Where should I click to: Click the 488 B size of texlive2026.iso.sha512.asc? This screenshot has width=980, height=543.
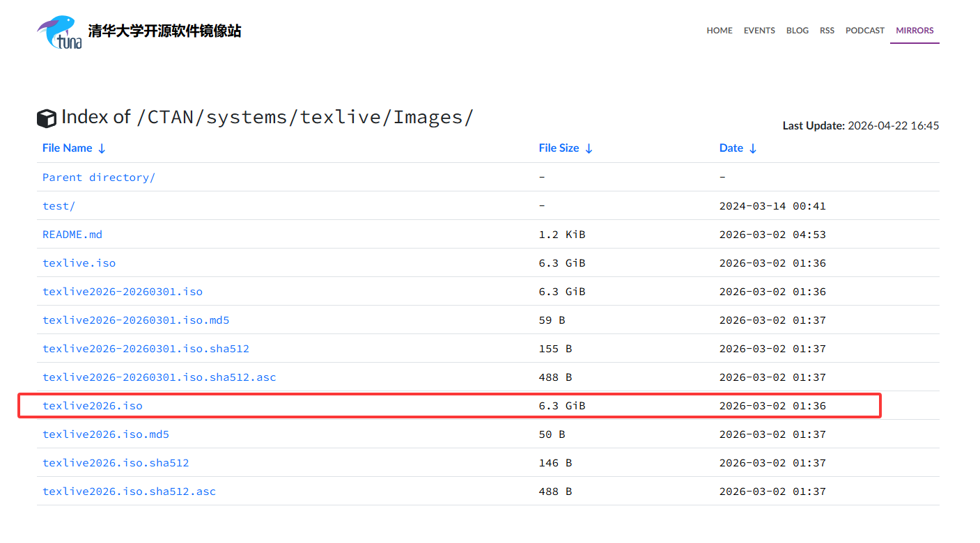tap(555, 491)
